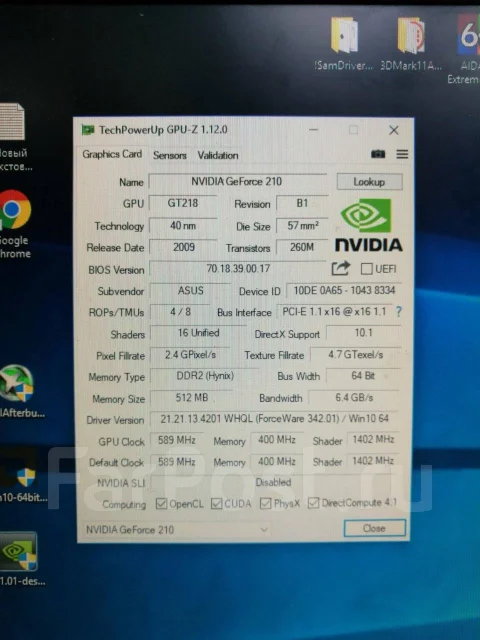
Task: Toggle the OpenCL checkbox
Action: [x=161, y=504]
